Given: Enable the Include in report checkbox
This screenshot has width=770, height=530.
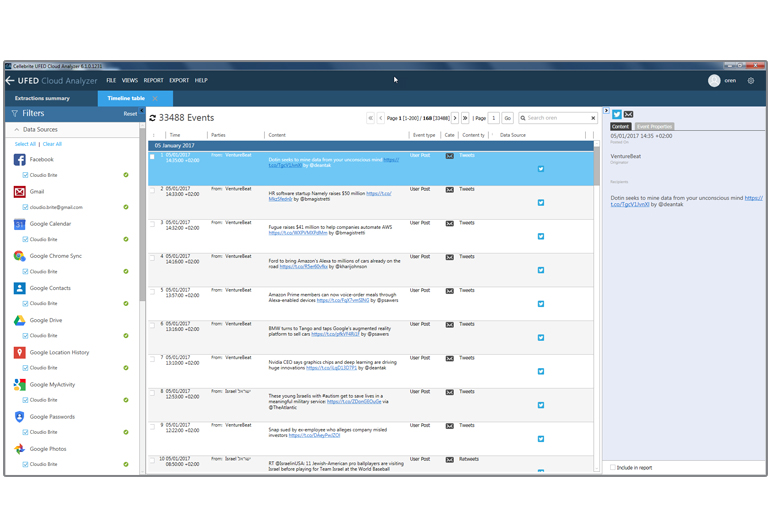Looking at the screenshot, I should coord(613,467).
